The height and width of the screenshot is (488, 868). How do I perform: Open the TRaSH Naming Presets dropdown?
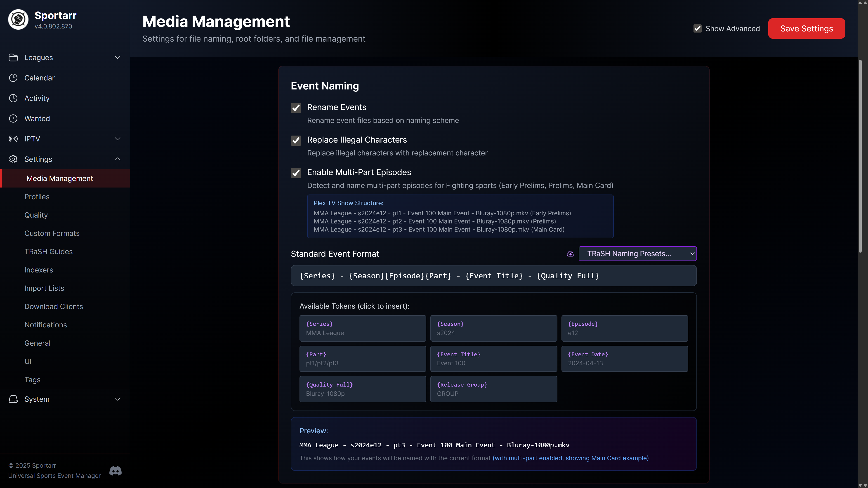637,253
